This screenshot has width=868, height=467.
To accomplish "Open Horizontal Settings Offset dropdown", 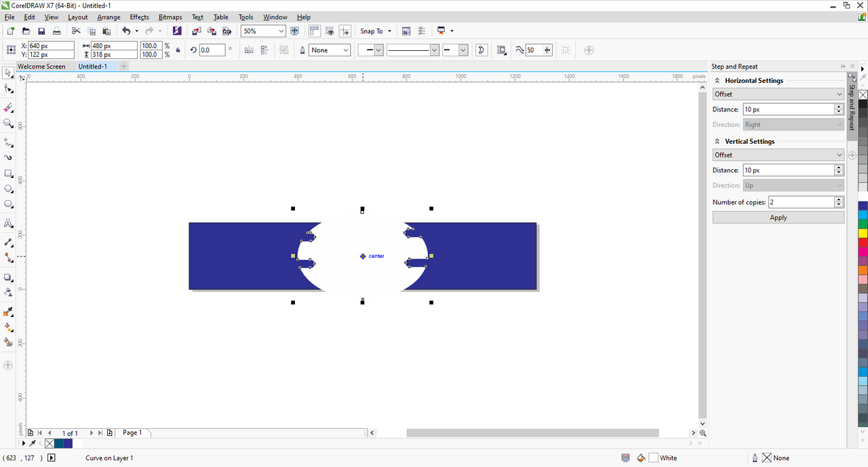I will pyautogui.click(x=778, y=94).
